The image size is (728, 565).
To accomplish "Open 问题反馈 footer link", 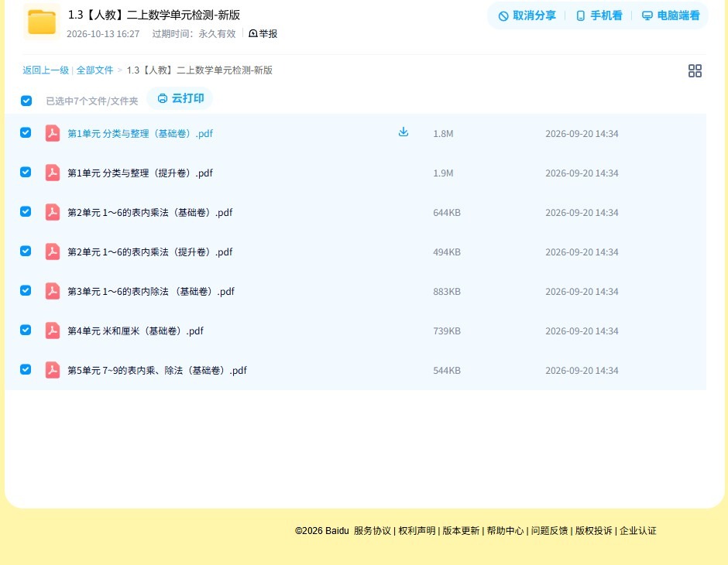I will point(549,531).
